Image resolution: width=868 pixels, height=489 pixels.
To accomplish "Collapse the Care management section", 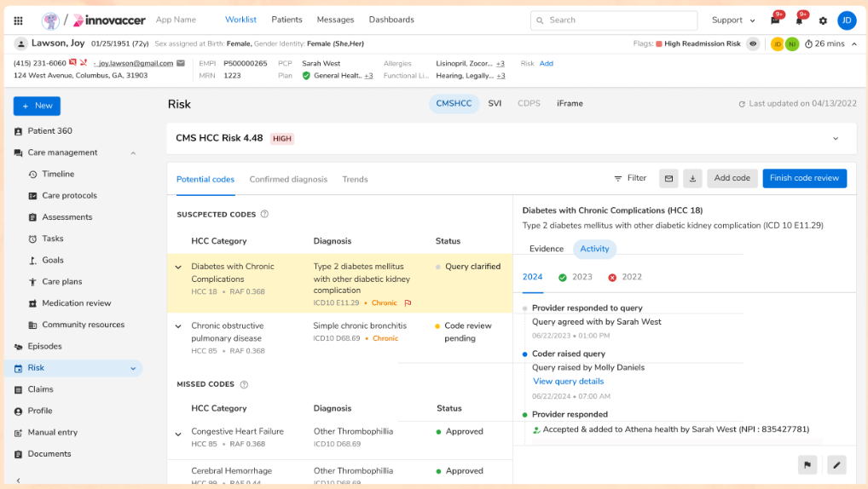I will pyautogui.click(x=133, y=152).
